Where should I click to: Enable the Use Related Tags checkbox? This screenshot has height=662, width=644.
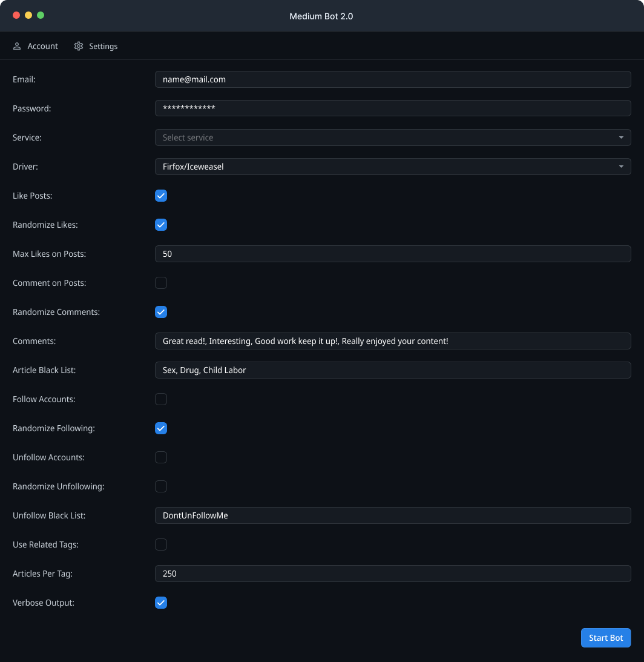tap(161, 544)
